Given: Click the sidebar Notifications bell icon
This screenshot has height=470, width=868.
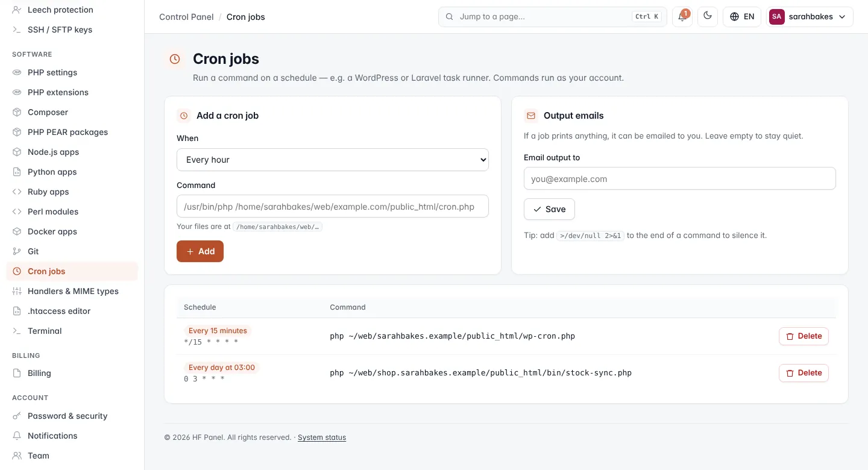Looking at the screenshot, I should pos(17,436).
